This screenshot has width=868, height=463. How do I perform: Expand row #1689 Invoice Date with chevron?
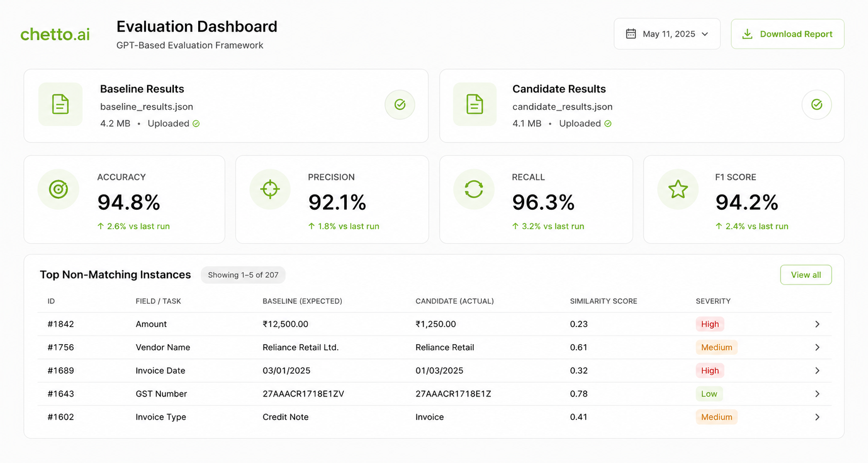pos(817,371)
